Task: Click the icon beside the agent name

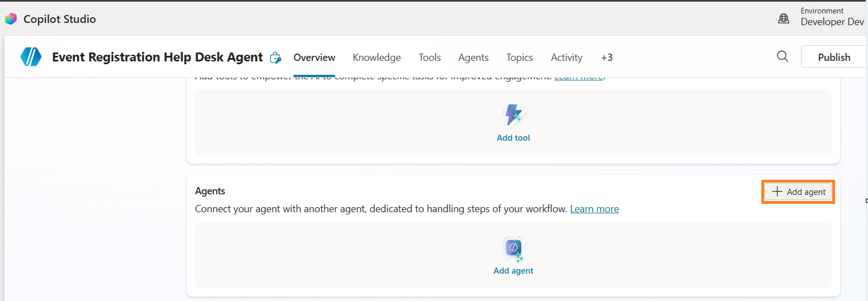Action: [275, 58]
